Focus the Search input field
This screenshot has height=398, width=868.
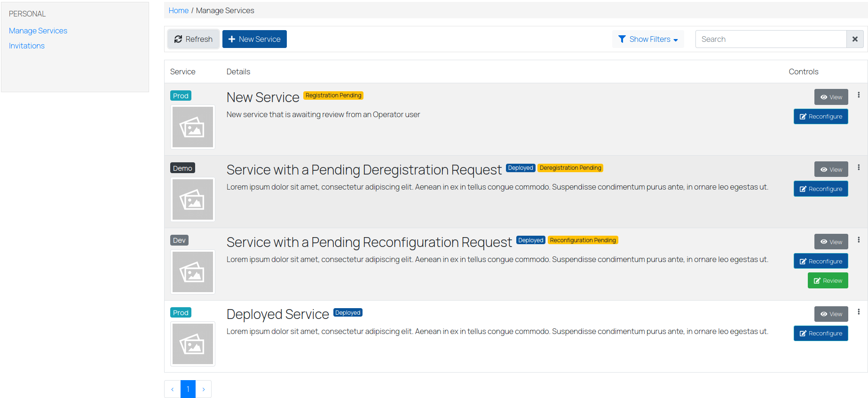(x=771, y=39)
